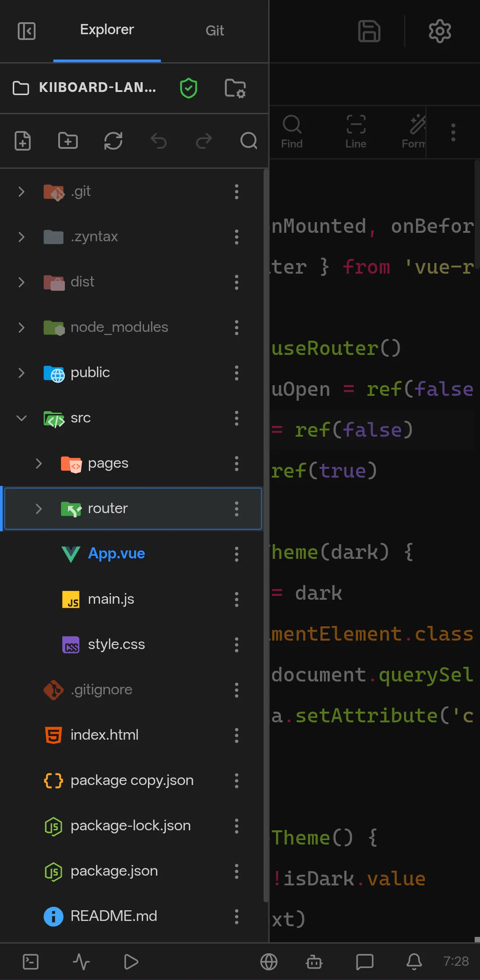Click the KIIBOARD-LAN project folder name
The width and height of the screenshot is (480, 980).
97,88
